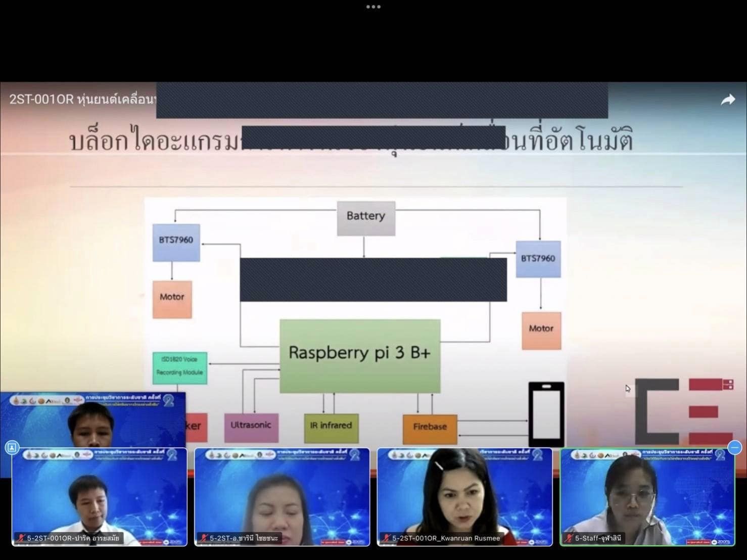
Task: Click the ISD1820 Voice Recording Module block
Action: tap(179, 367)
